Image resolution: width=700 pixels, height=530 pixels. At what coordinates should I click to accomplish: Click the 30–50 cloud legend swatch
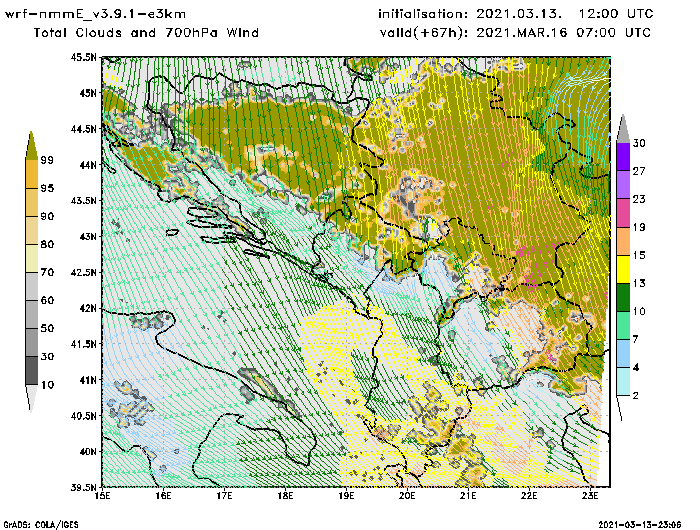coord(32,342)
